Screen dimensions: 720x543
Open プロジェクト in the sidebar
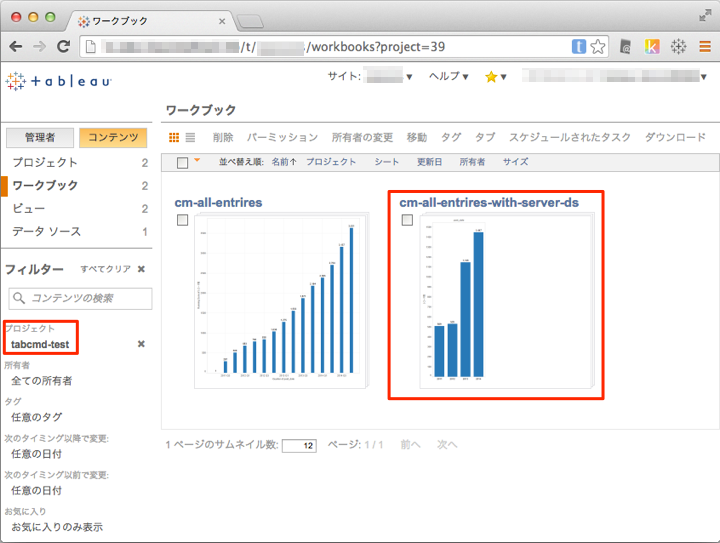(x=45, y=162)
